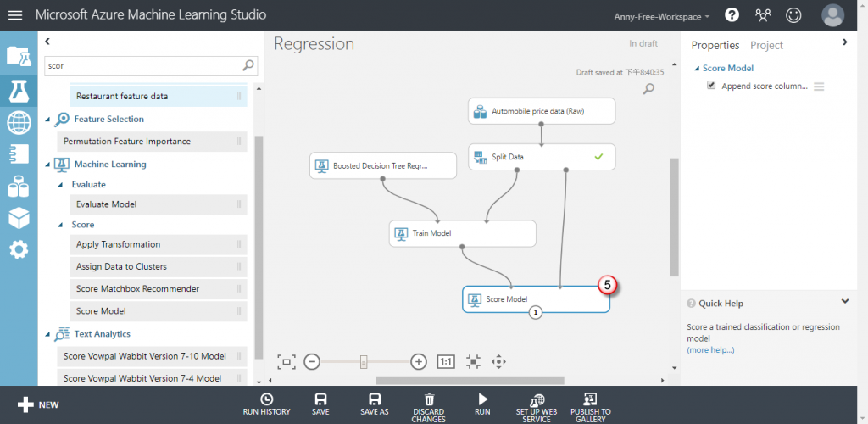Click Run History on the bottom bar
Screen dimensions: 868x424
coord(266,404)
